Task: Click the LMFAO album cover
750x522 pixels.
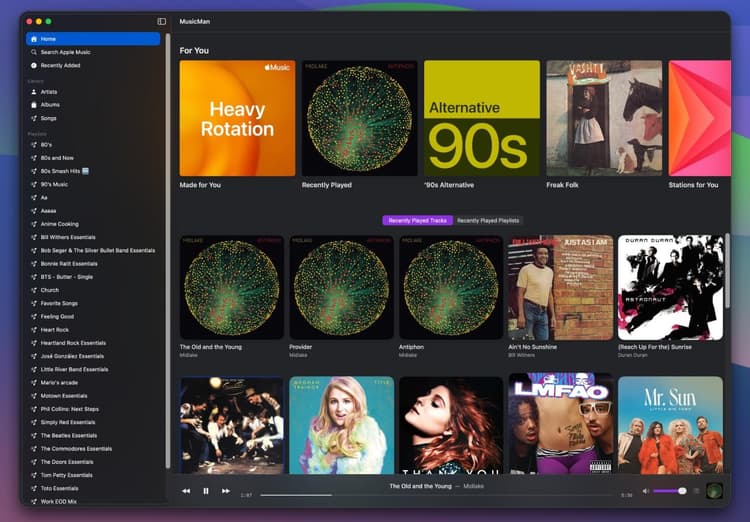Action: click(561, 425)
